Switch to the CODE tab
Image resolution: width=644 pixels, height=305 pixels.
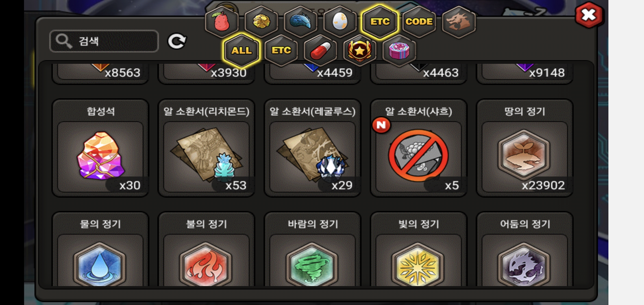tap(419, 22)
